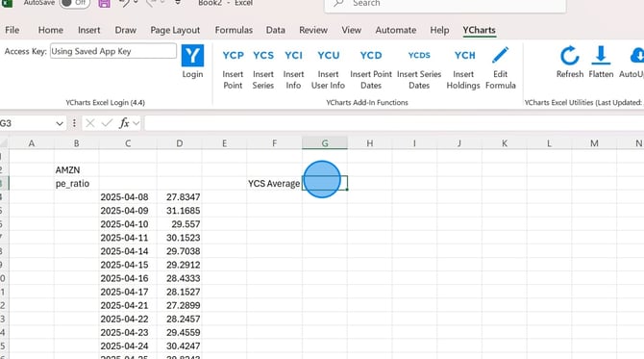Select value cell 28.2457
644x359 pixels.
[x=179, y=320]
